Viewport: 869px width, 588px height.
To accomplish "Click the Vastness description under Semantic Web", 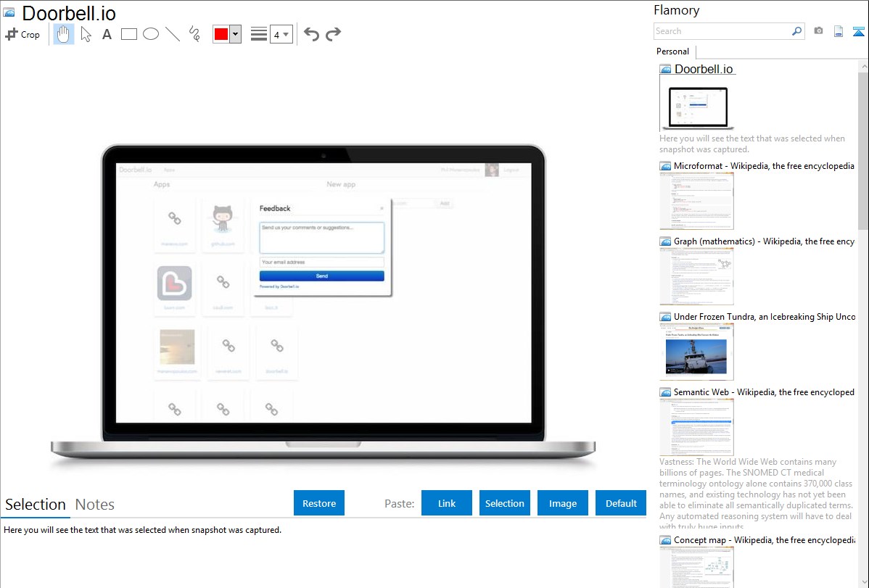I will tap(757, 494).
